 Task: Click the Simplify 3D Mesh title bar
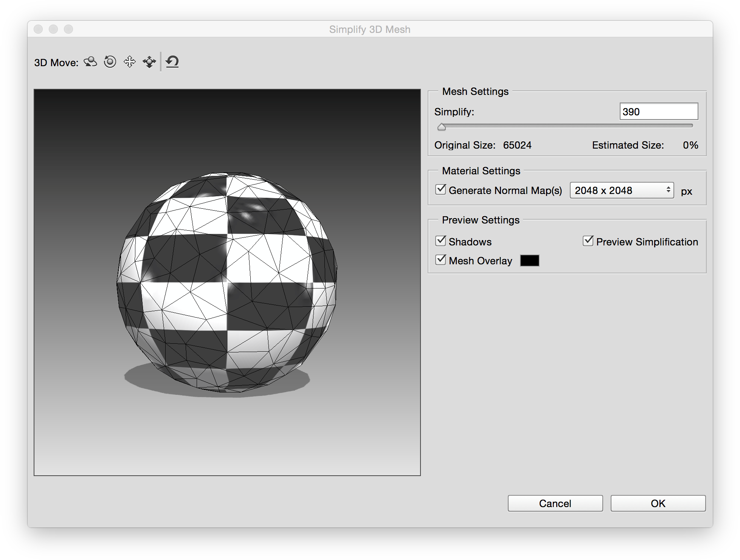click(369, 29)
